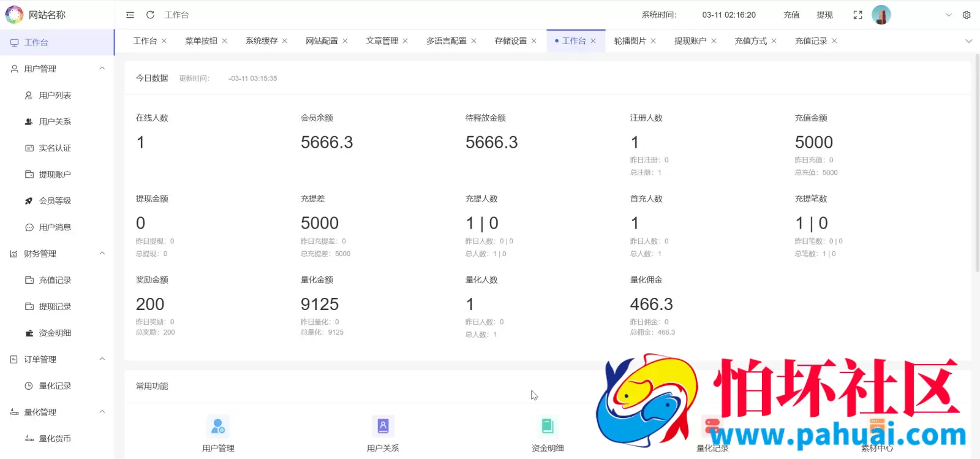Screen dimensions: 980x459
Task: Close the 菜单按钮 tab
Action: click(x=225, y=41)
